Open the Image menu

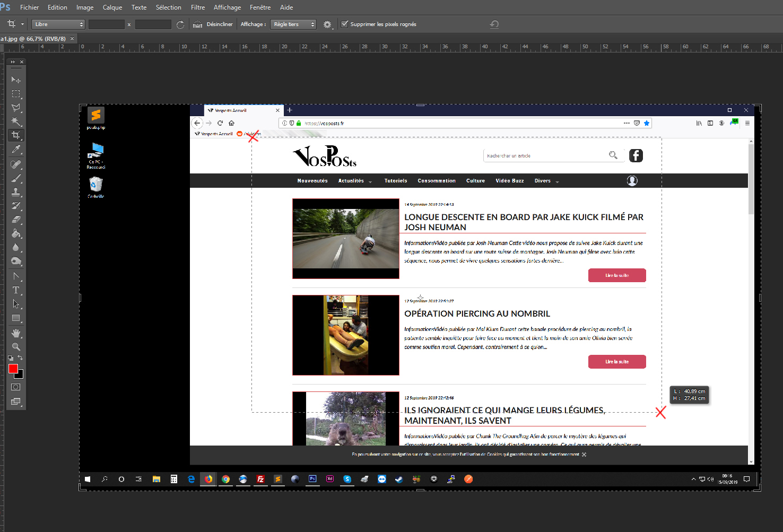click(85, 7)
